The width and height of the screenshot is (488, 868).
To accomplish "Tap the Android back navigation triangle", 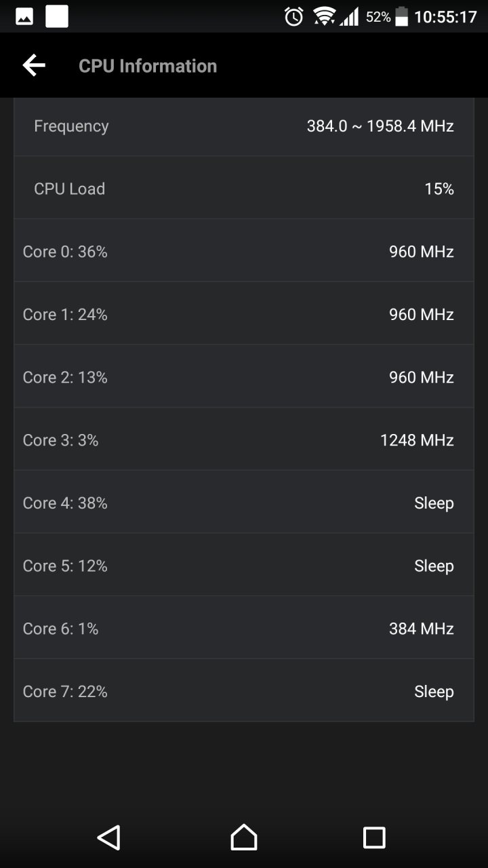I will pyautogui.click(x=108, y=837).
